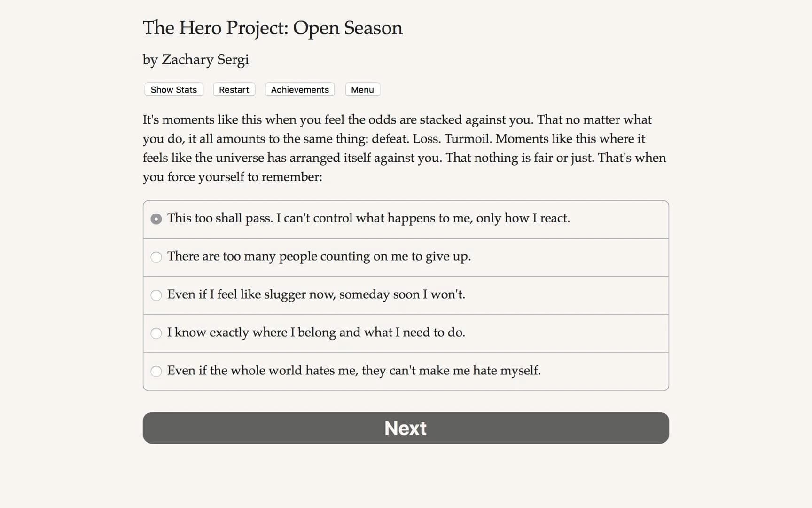Click Menu to access game settings
The image size is (812, 508).
[x=362, y=89]
